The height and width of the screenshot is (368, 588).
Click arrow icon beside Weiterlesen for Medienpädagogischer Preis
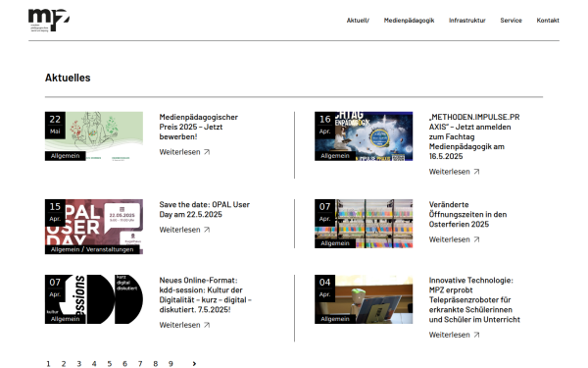(x=207, y=152)
